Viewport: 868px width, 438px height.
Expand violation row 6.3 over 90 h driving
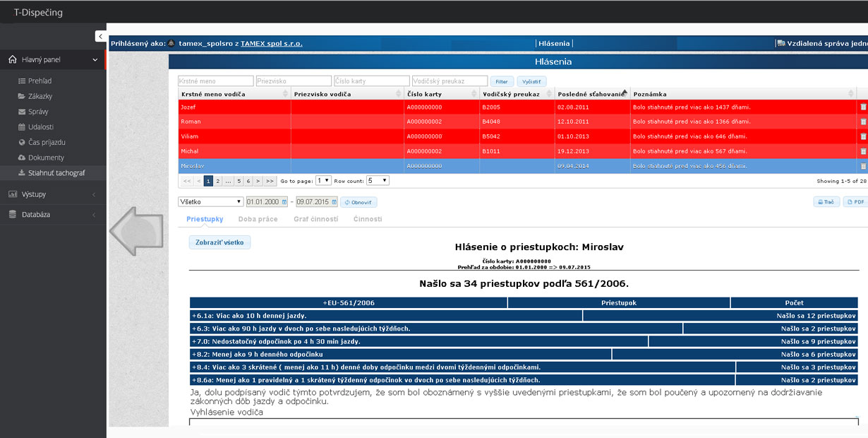[524, 328]
